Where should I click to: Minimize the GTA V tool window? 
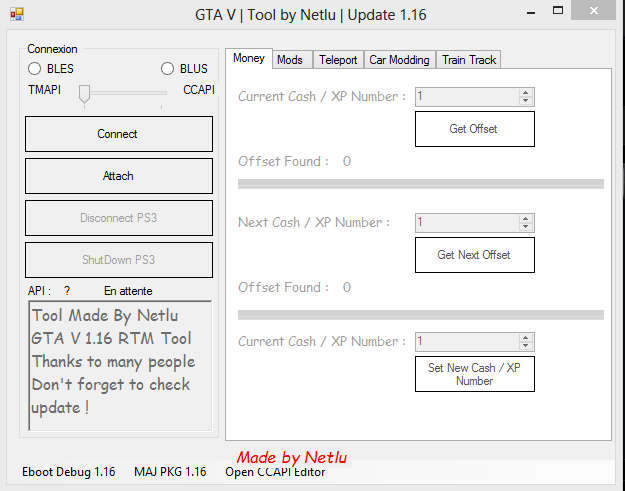[531, 12]
